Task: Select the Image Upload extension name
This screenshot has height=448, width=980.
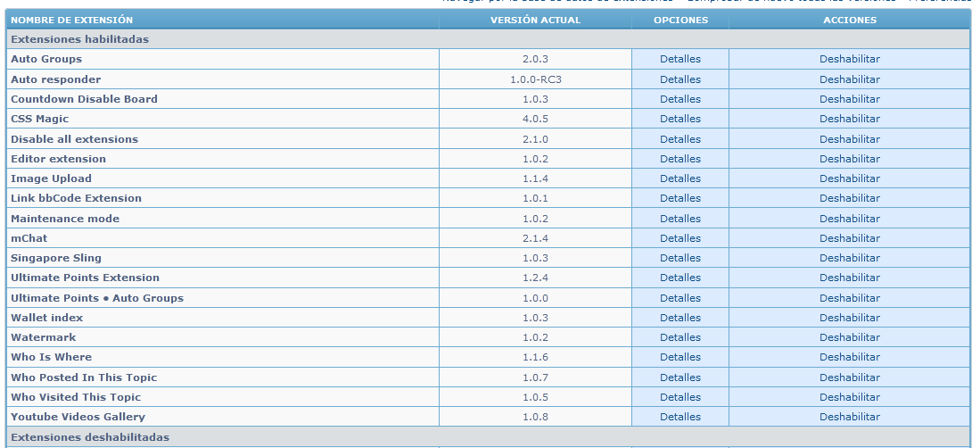Action: (51, 178)
